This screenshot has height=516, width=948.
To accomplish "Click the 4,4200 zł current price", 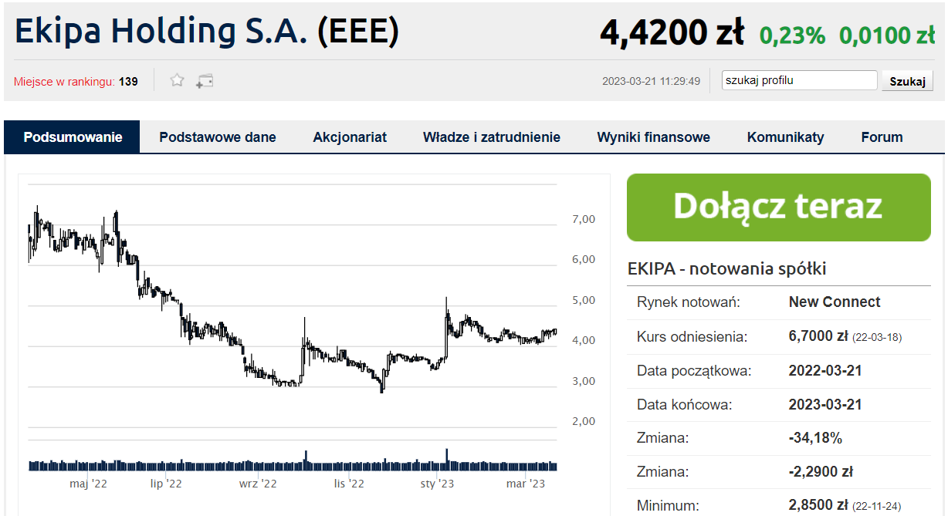I will pos(672,33).
